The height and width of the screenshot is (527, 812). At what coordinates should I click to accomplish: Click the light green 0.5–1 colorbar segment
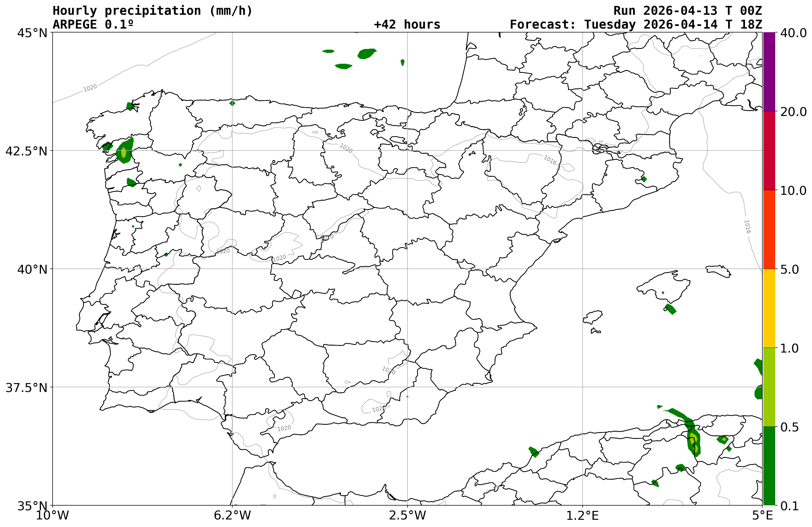tap(769, 387)
